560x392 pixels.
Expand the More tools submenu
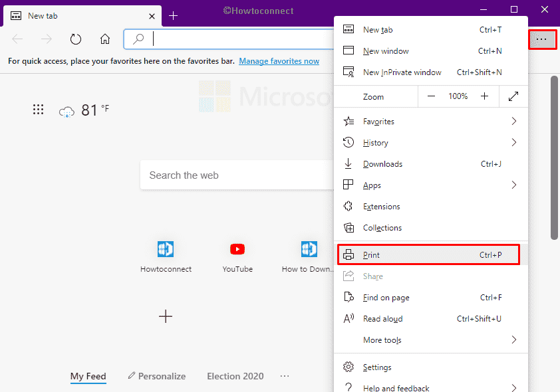[513, 340]
